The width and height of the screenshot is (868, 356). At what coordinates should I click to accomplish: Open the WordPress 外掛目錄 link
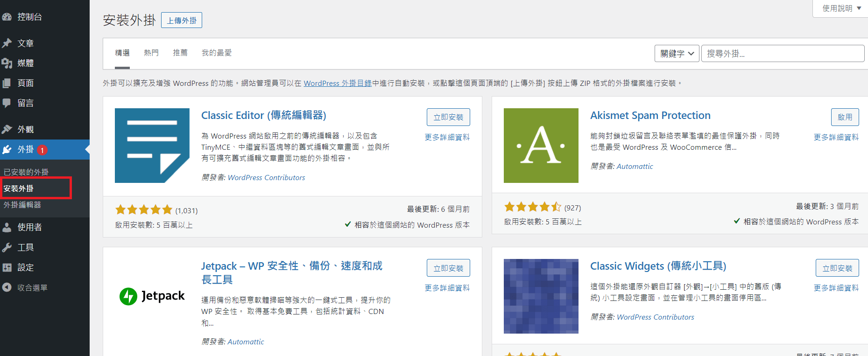click(x=338, y=83)
